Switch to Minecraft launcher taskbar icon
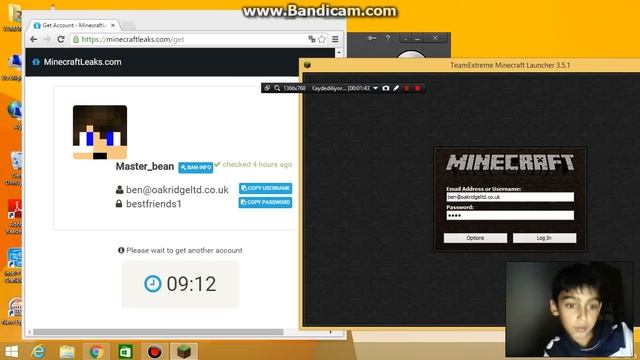Image resolution: width=640 pixels, height=360 pixels. pyautogui.click(x=184, y=351)
